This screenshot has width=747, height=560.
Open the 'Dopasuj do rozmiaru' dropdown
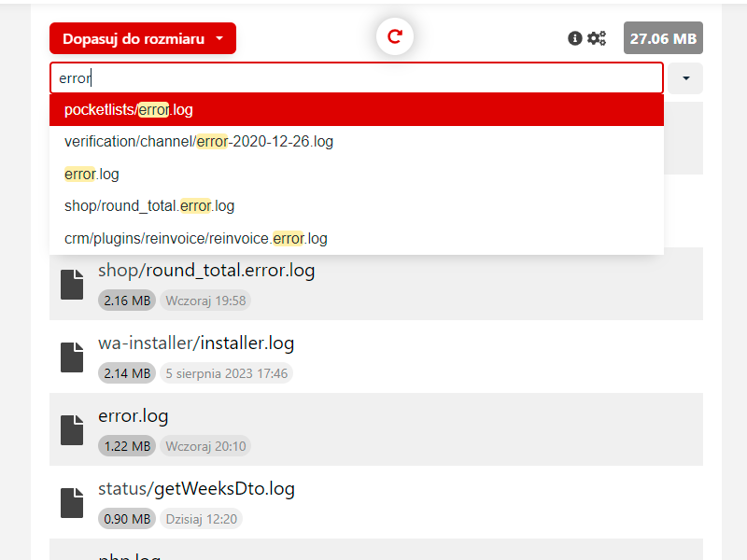tap(143, 38)
